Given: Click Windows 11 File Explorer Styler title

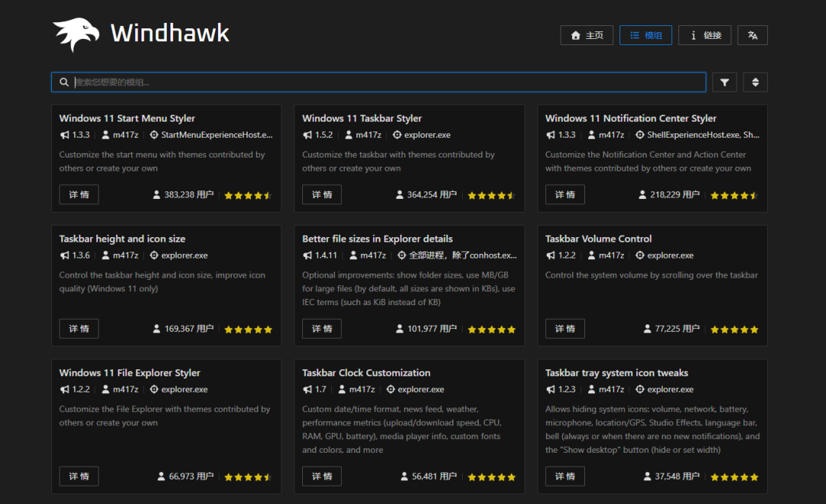Looking at the screenshot, I should (x=129, y=373).
